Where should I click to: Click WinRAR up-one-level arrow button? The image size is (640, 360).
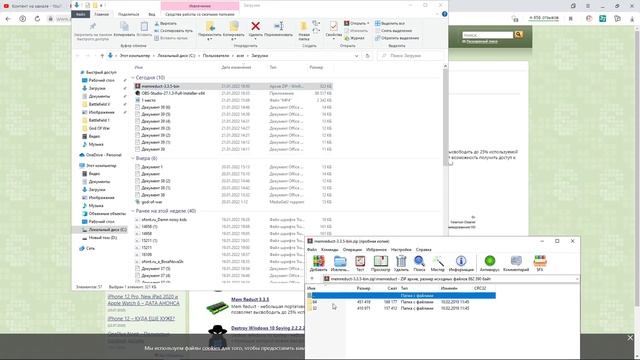312,279
